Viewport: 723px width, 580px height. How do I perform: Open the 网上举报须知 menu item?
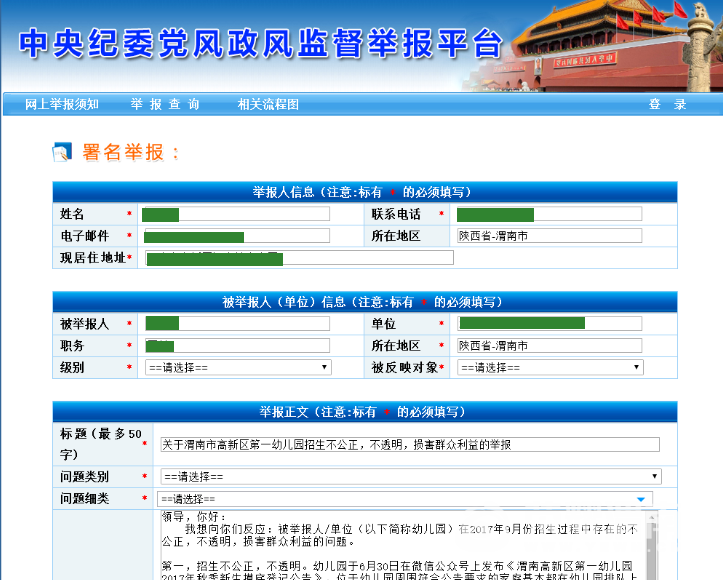click(62, 104)
